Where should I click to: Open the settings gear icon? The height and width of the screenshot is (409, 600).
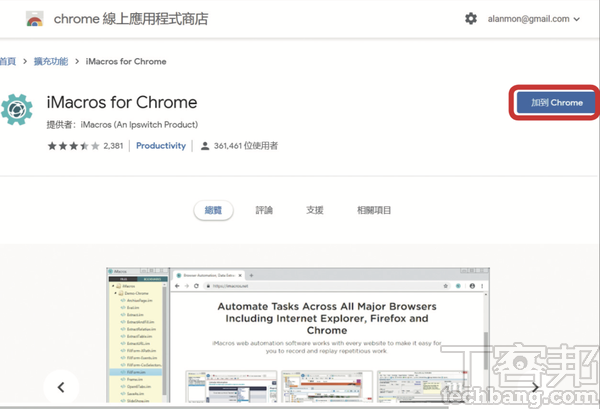click(471, 18)
